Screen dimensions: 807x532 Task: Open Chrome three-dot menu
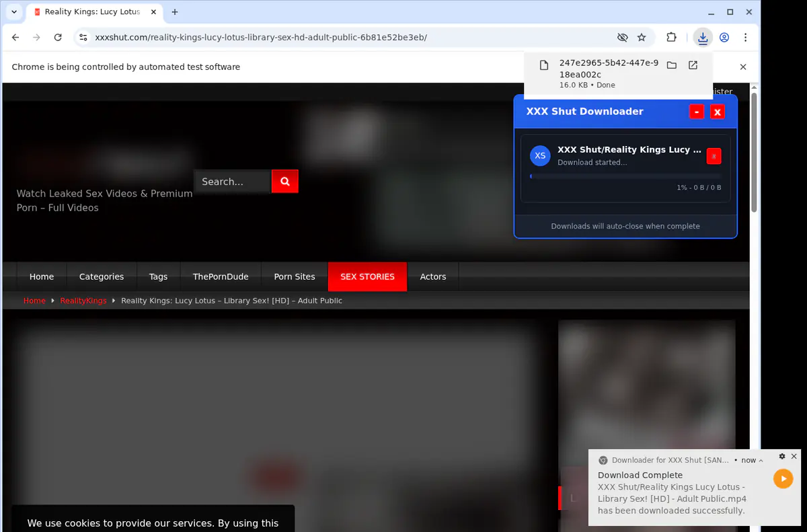[745, 38]
